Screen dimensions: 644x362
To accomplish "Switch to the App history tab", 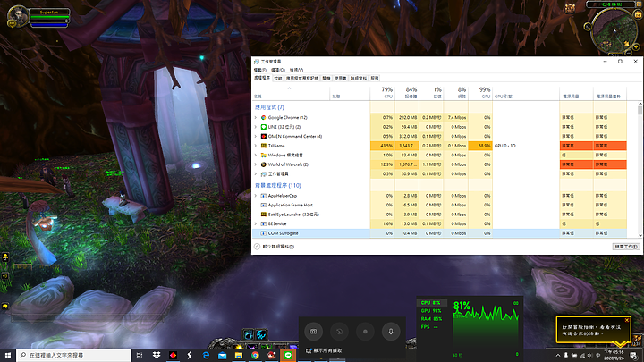I will pos(302,78).
